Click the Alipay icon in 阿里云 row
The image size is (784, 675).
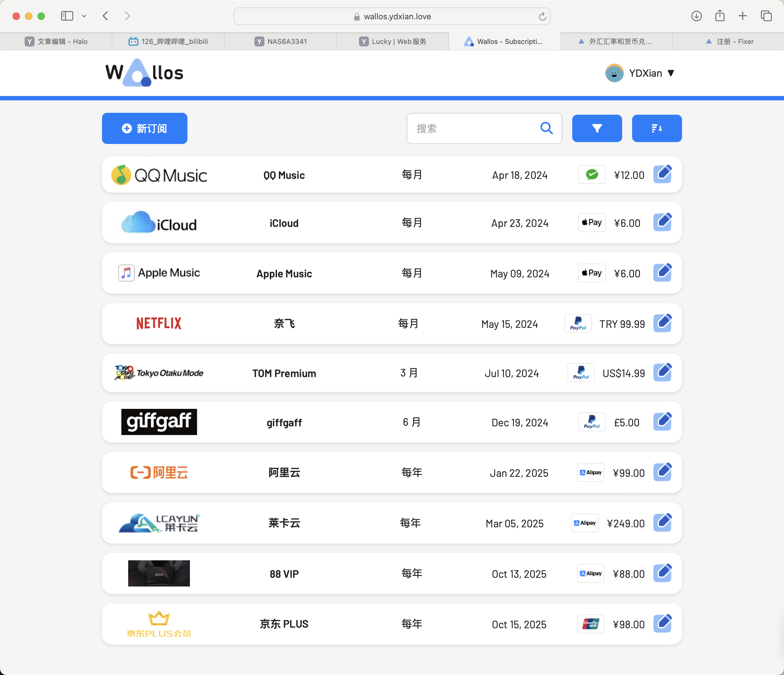[590, 473]
